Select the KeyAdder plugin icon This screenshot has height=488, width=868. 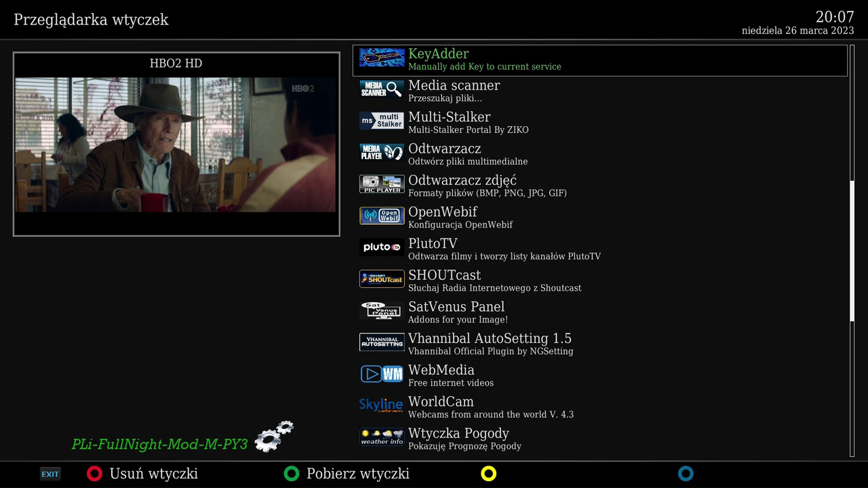pyautogui.click(x=382, y=58)
